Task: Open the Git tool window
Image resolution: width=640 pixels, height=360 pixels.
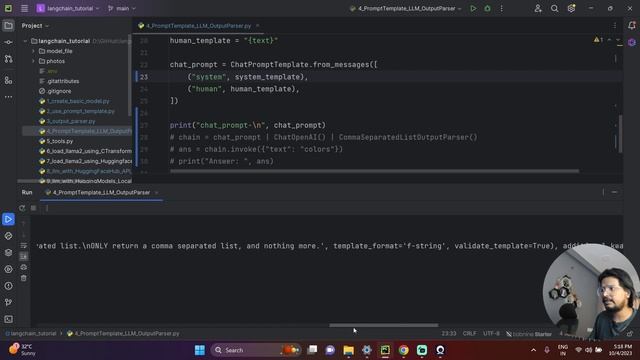Action: click(8, 302)
